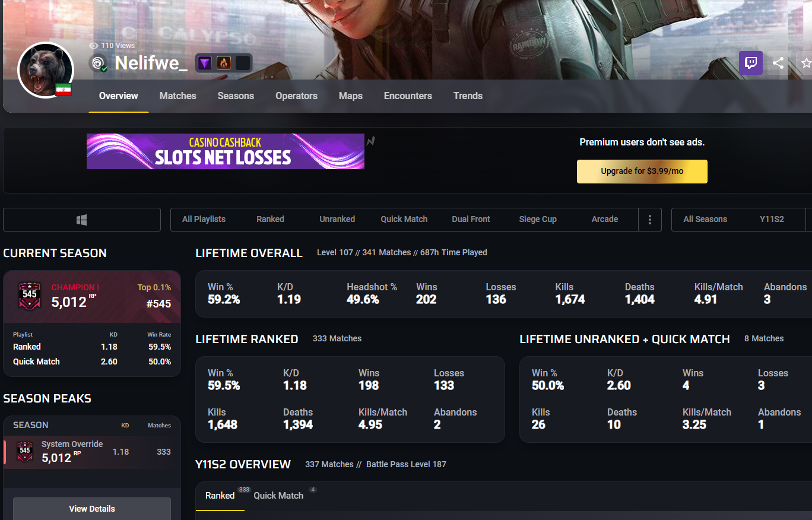
Task: Click the flag icon on the avatar
Action: tap(64, 89)
